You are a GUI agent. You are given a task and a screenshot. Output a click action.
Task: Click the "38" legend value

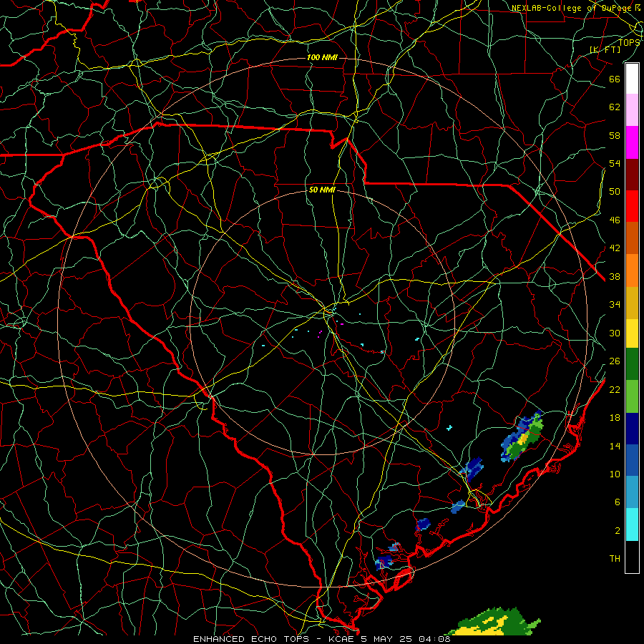coord(615,276)
